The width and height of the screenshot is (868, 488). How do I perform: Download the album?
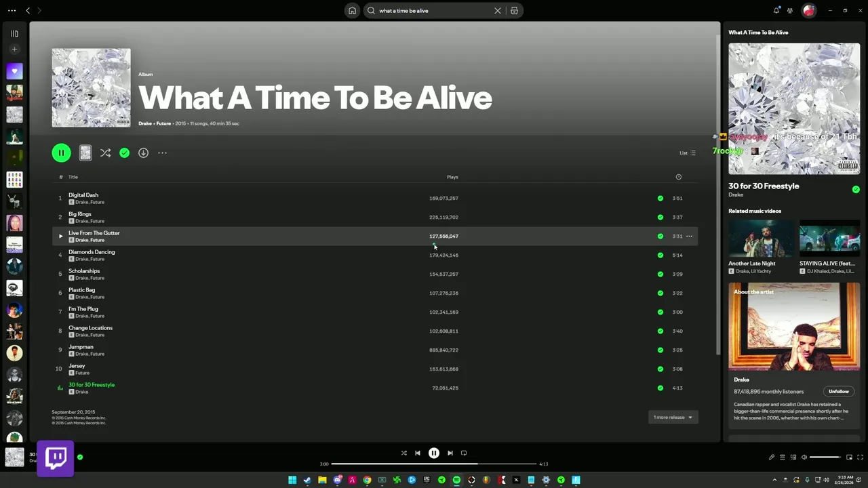(x=143, y=153)
